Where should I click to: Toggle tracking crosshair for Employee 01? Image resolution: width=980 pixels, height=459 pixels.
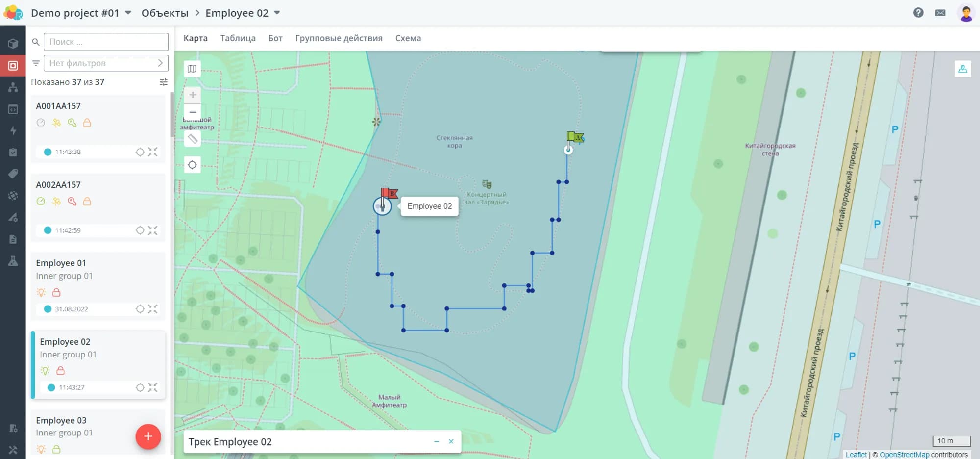(140, 309)
